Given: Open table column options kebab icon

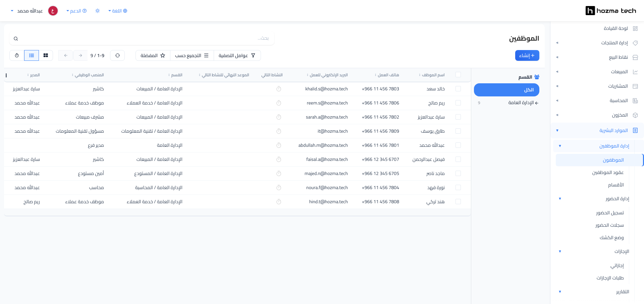Looking at the screenshot, I should (x=6, y=75).
